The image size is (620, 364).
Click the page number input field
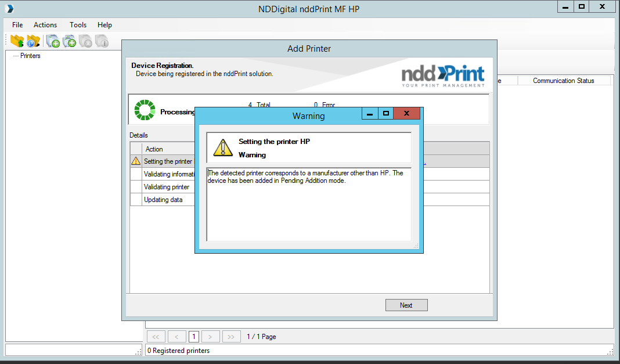point(193,337)
